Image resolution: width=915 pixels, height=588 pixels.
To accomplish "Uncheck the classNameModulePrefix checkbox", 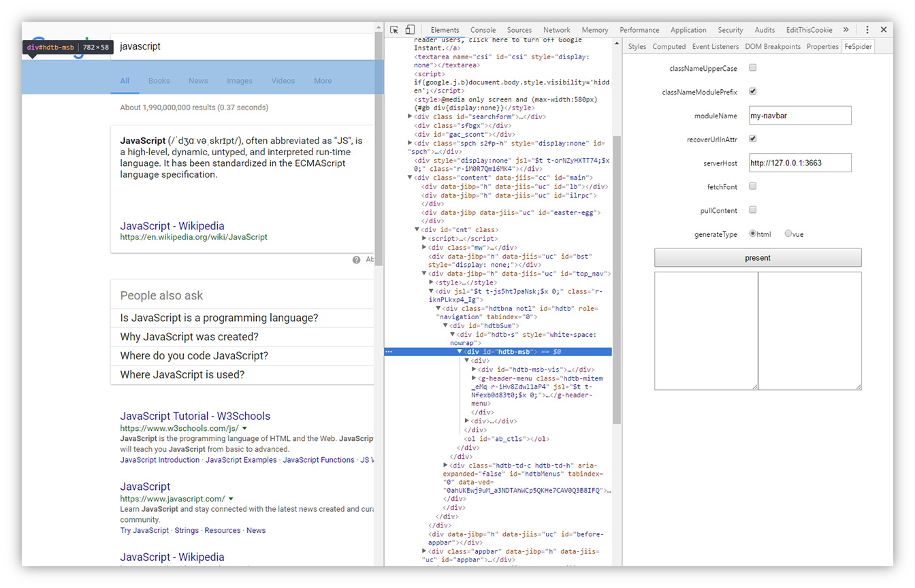I will point(753,91).
